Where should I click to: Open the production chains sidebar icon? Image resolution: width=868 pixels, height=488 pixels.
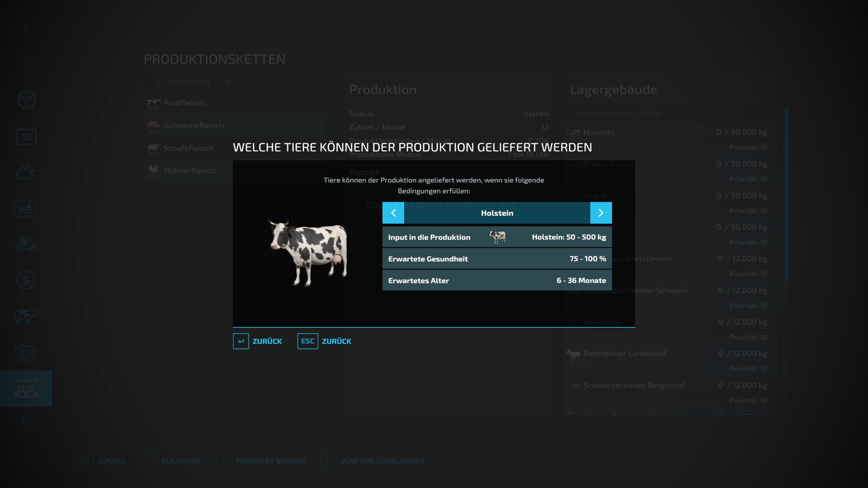pyautogui.click(x=26, y=389)
